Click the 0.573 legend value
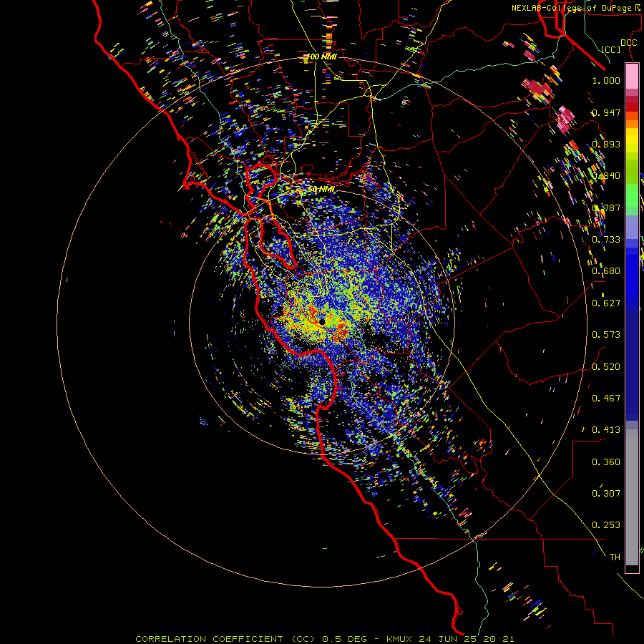 (606, 335)
